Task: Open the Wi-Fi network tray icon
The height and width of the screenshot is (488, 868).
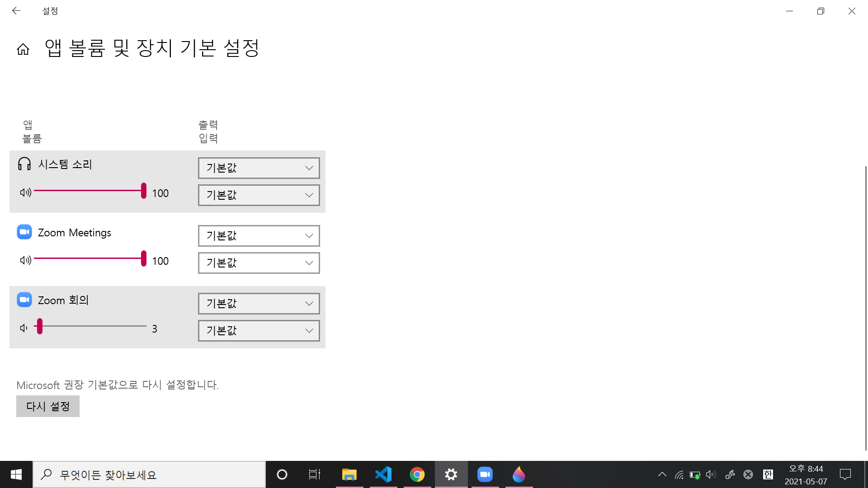Action: pos(679,474)
